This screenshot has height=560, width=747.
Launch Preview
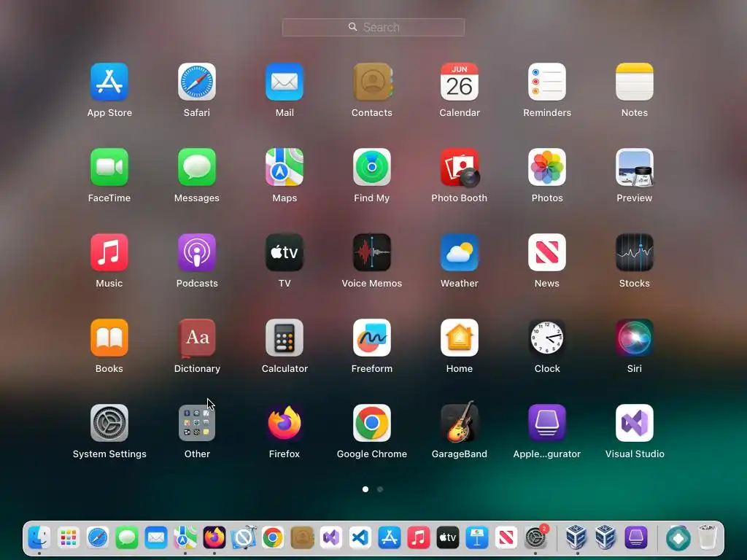click(635, 167)
